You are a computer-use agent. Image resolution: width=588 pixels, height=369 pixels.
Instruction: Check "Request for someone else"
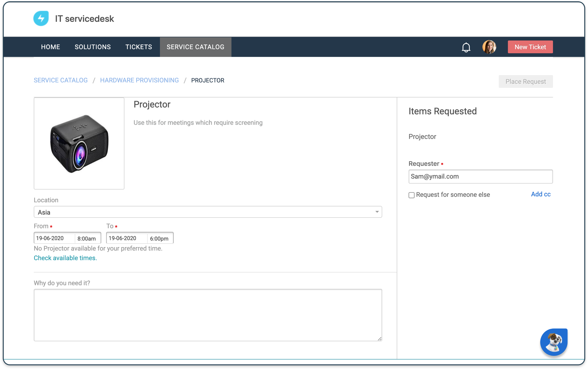[x=411, y=195]
